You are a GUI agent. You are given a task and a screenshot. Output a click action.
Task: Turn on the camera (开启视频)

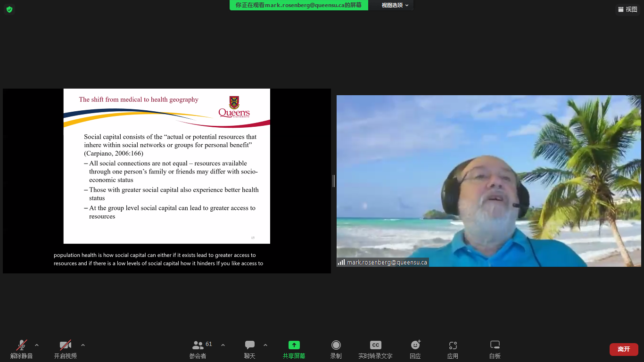(x=66, y=349)
